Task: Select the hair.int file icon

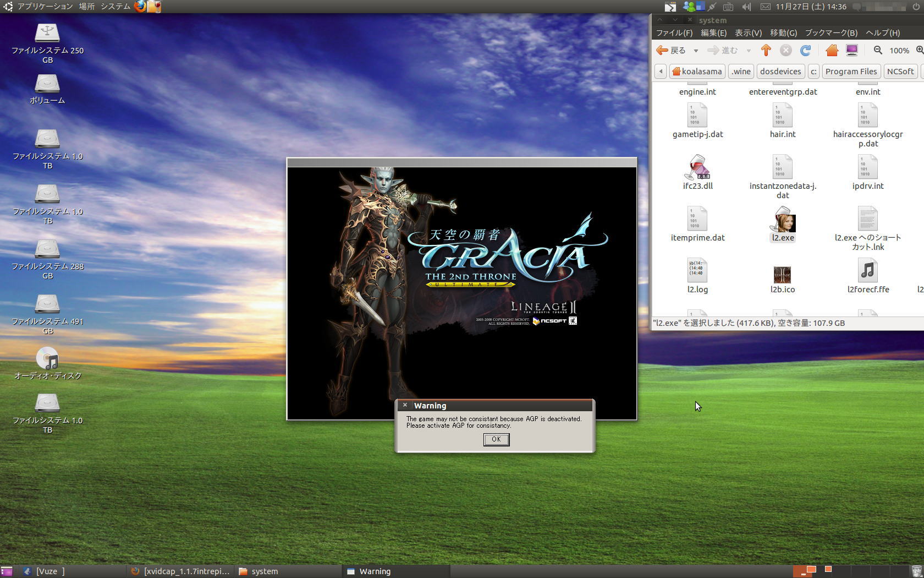Action: [783, 116]
